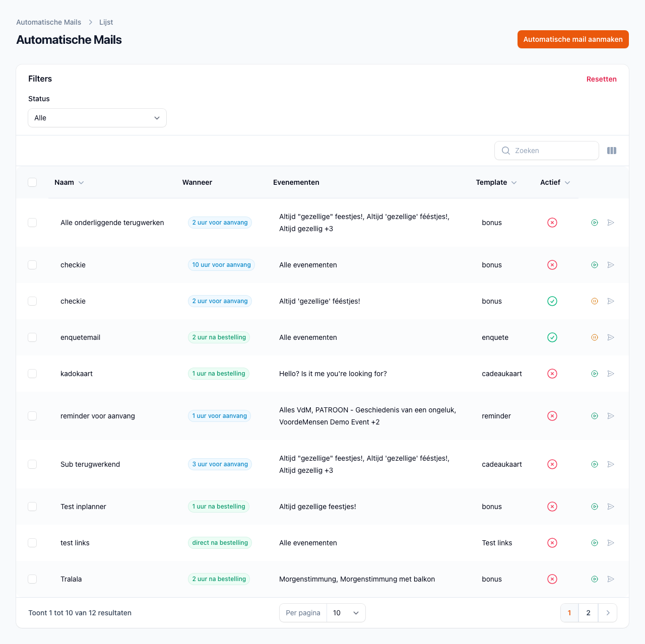Click send icon for reminder voor aanvang
Viewport: 645px width, 644px height.
point(611,416)
